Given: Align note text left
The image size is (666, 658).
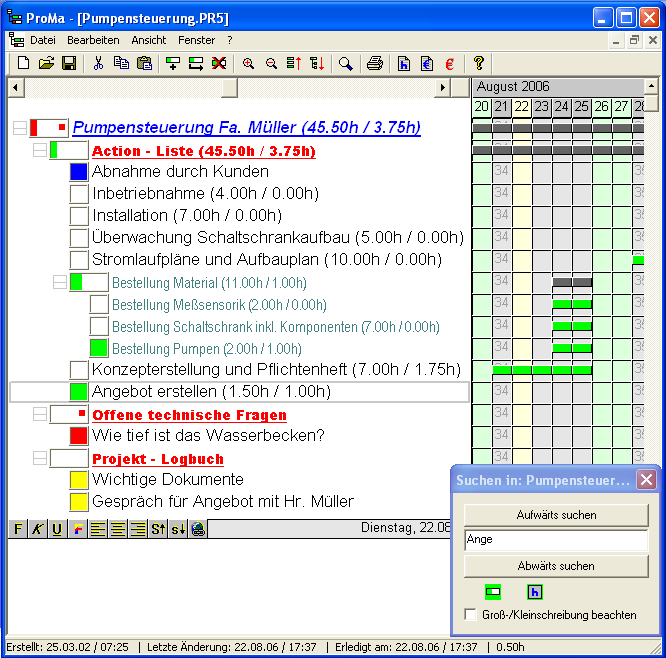Looking at the screenshot, I should click(98, 529).
